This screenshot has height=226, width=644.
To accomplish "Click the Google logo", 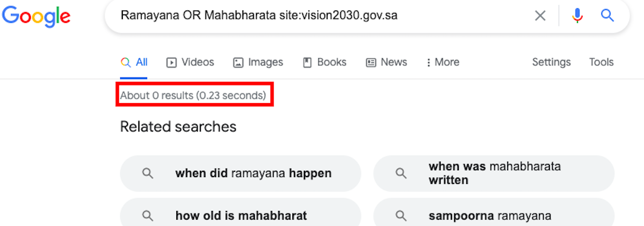I will [x=36, y=16].
